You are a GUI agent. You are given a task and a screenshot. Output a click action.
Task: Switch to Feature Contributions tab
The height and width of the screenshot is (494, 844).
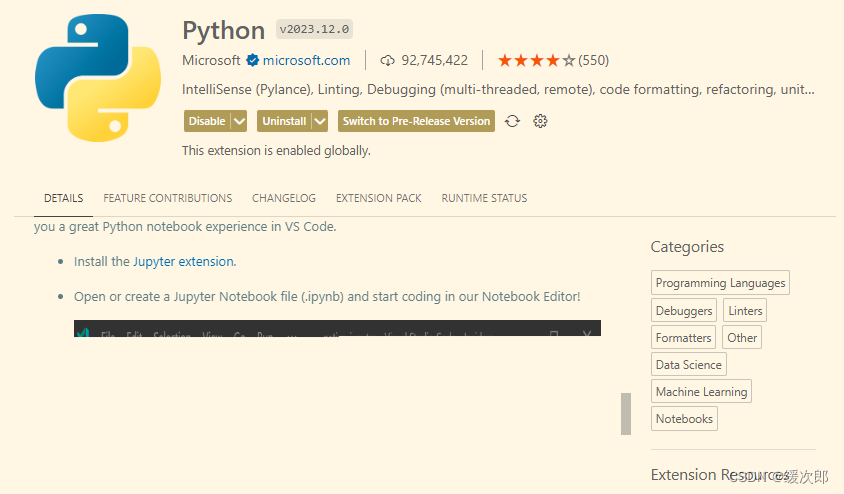tap(167, 198)
